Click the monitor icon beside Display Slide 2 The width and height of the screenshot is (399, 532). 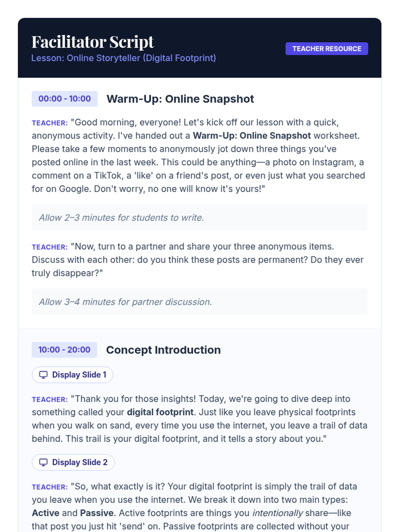click(43, 462)
